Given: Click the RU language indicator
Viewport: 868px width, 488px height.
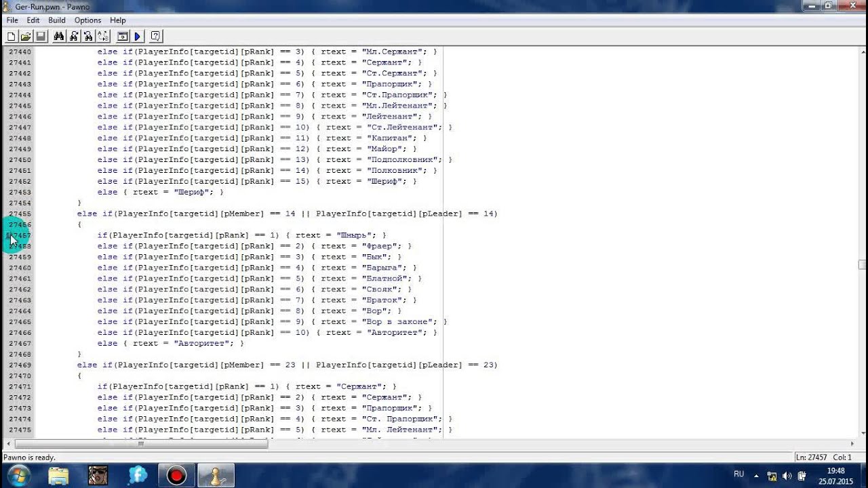Looking at the screenshot, I should [739, 474].
